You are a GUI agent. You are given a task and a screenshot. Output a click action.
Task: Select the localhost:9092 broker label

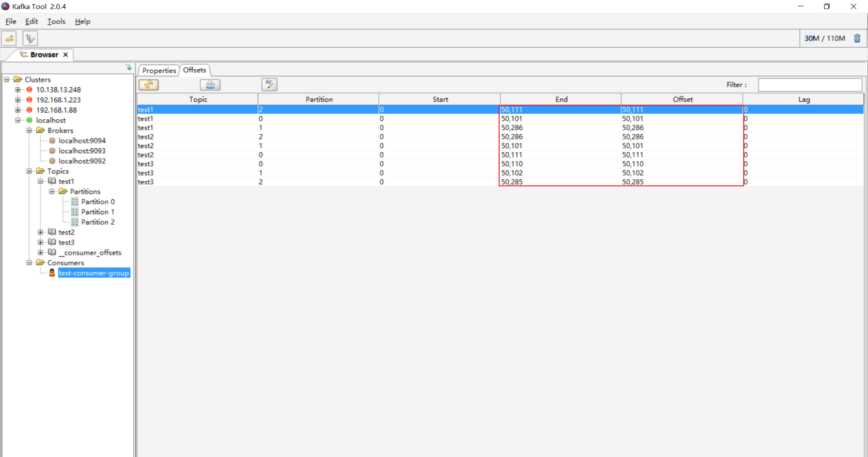[x=82, y=161]
